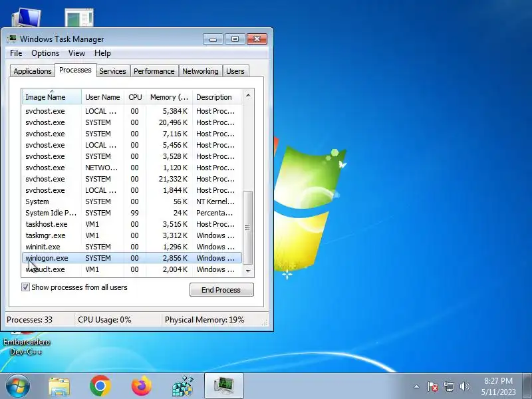Screen dimensions: 532x399
Task: Select the wininit.exe process
Action: [x=132, y=247]
